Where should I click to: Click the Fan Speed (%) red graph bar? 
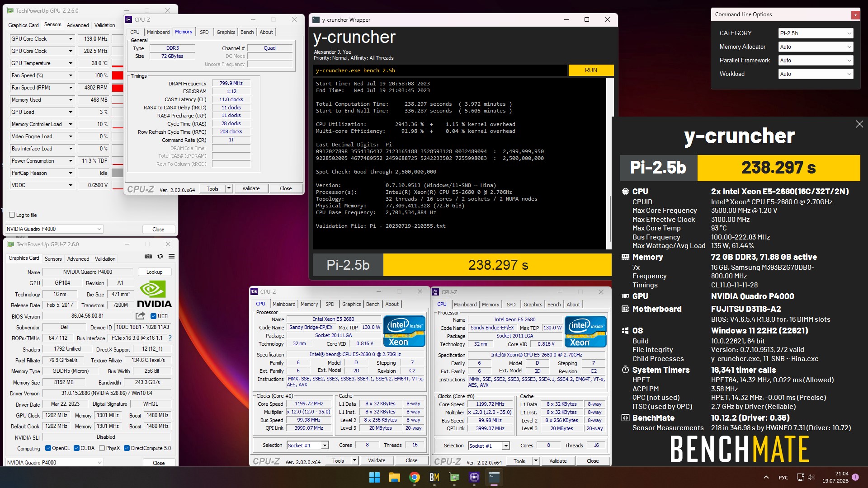pos(118,75)
